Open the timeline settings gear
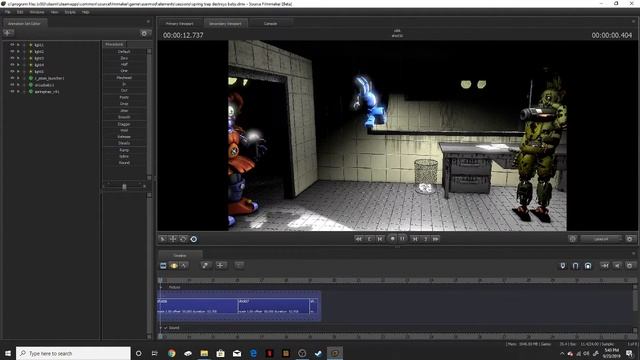 (629, 266)
